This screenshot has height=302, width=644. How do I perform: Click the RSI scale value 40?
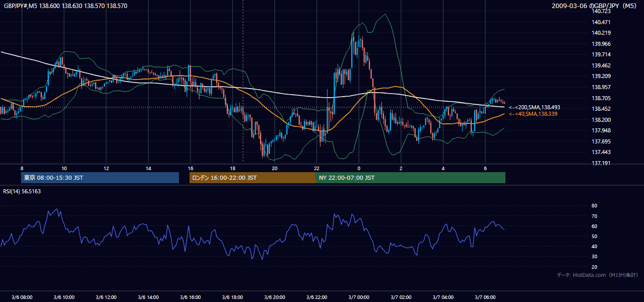pyautogui.click(x=594, y=246)
